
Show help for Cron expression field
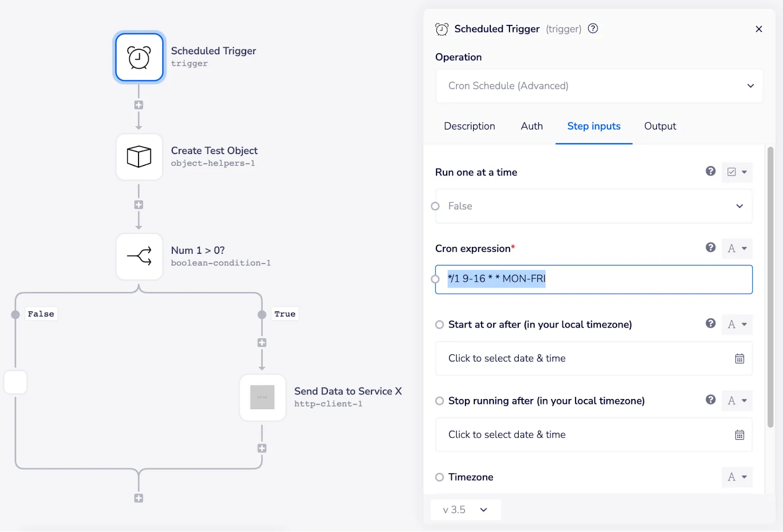pos(711,247)
